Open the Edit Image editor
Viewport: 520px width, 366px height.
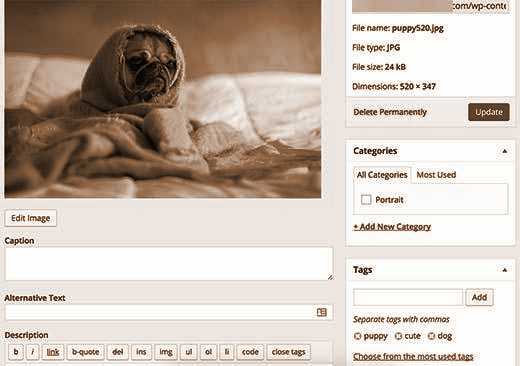pos(31,218)
